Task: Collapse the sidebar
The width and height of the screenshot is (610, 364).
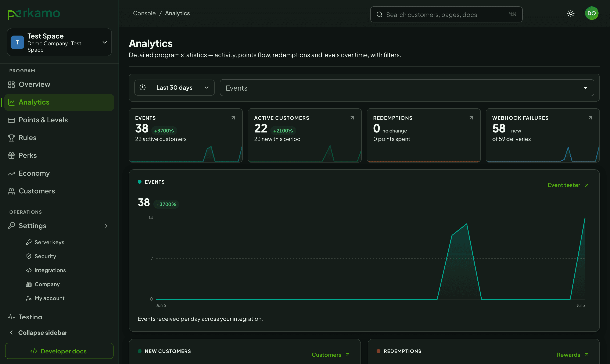Action: click(43, 333)
